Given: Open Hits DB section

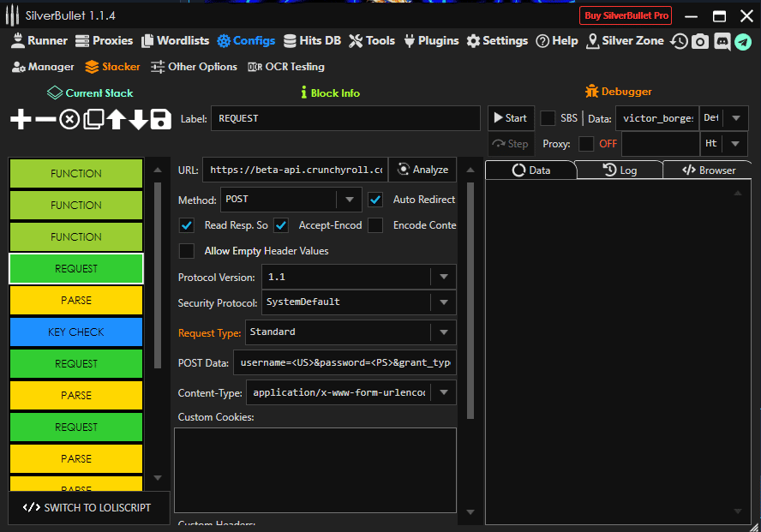Looking at the screenshot, I should [312, 41].
